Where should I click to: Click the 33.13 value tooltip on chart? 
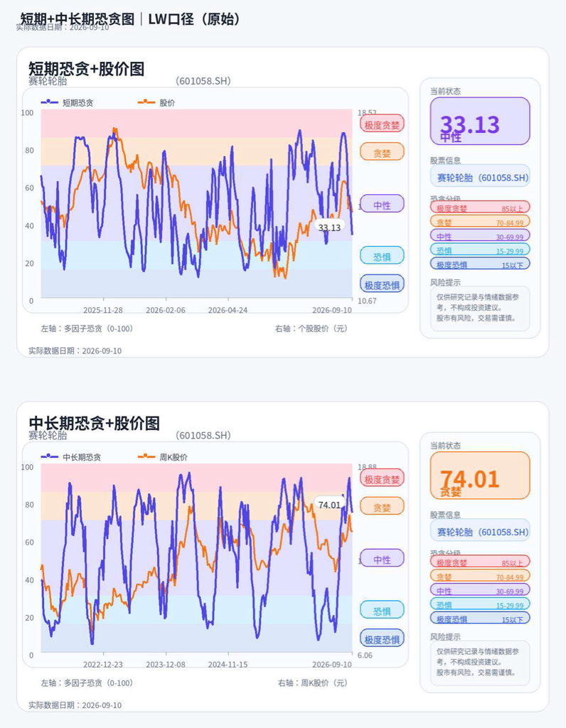point(329,227)
